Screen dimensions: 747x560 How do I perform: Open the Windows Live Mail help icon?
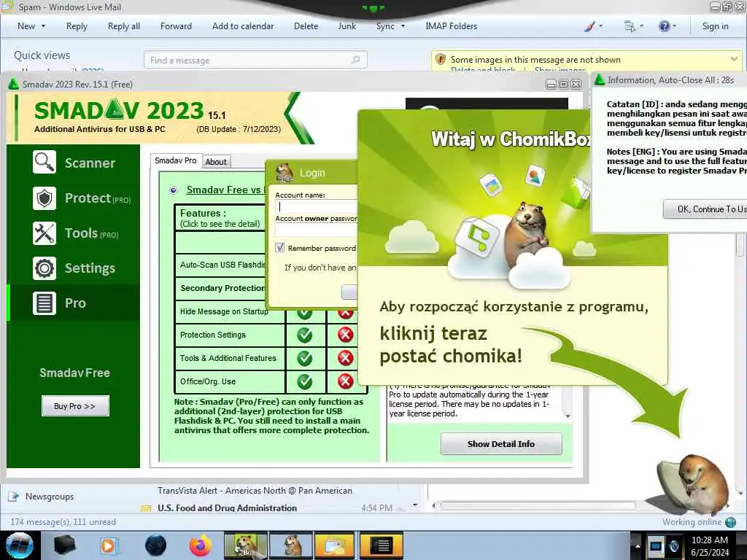664,26
